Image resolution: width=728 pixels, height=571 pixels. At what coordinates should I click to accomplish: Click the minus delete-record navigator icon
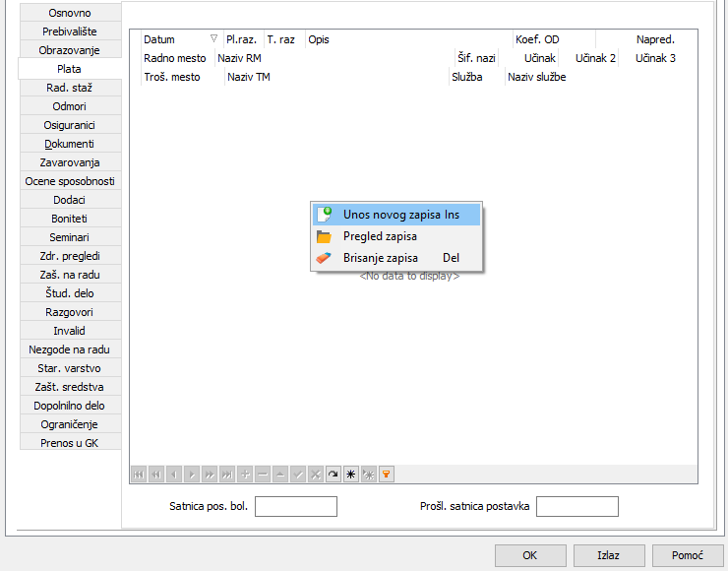263,475
